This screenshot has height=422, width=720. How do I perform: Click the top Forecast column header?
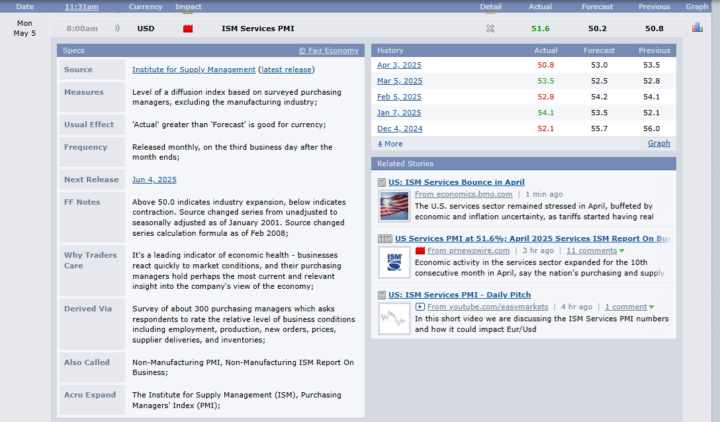click(597, 7)
